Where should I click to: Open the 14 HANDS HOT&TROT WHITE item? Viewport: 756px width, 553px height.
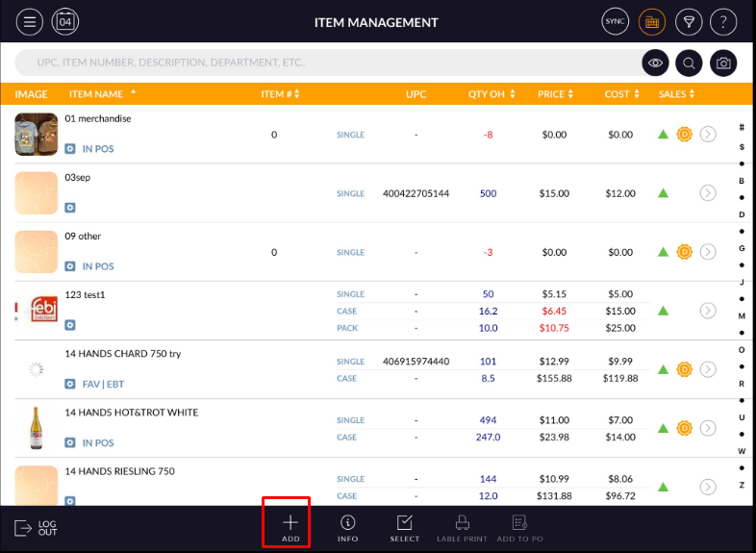[x=132, y=413]
